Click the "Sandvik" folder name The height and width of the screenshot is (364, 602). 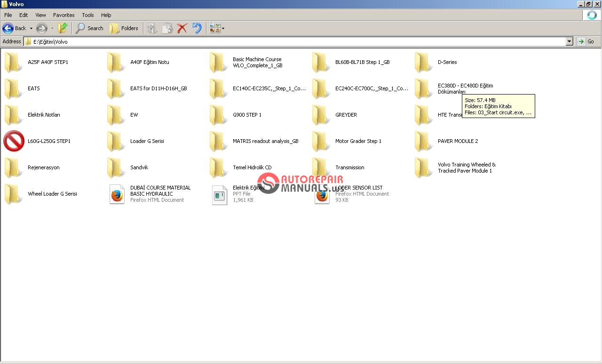point(139,167)
